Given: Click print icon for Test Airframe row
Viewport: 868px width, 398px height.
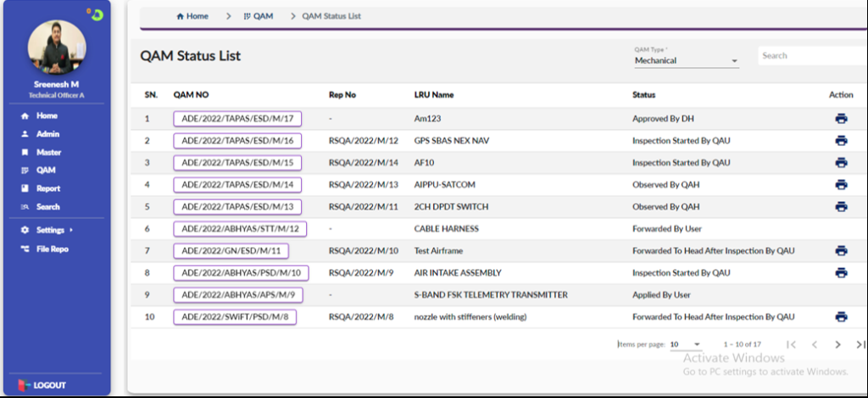Looking at the screenshot, I should tap(841, 250).
